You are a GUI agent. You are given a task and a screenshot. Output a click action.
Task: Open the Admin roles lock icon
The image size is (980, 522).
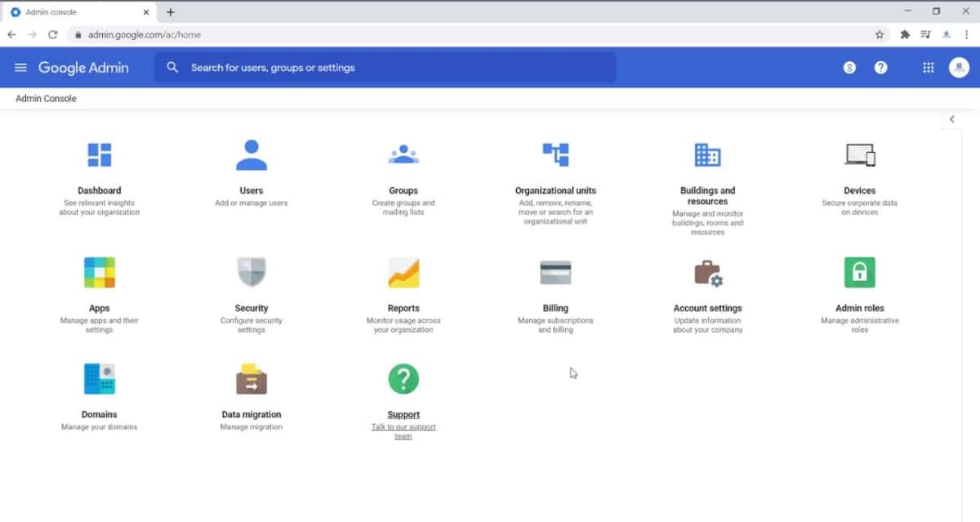pyautogui.click(x=860, y=273)
